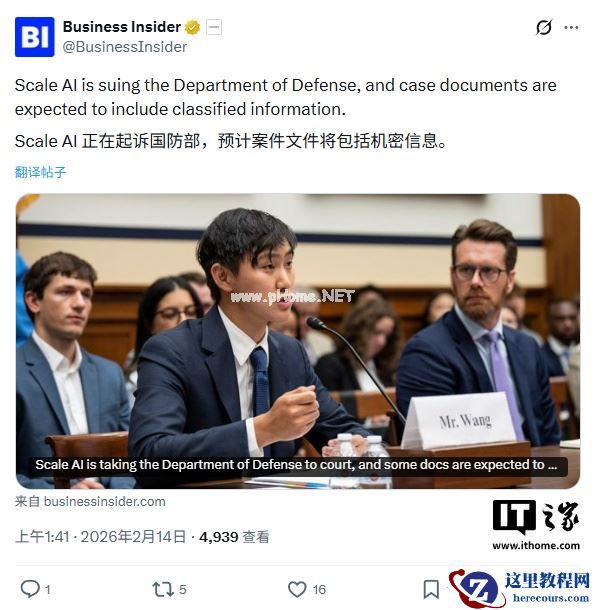
Task: Repost this post with the retweet icon
Action: point(163,589)
